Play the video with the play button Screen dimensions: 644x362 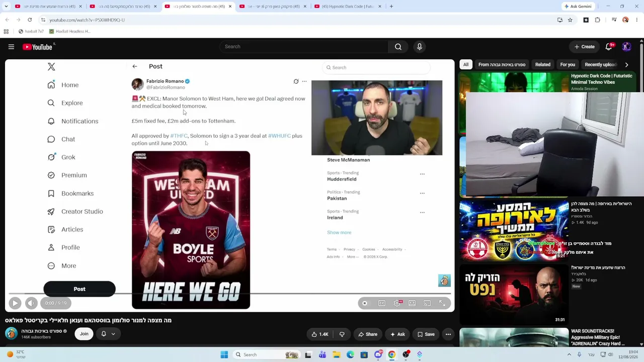(x=15, y=303)
